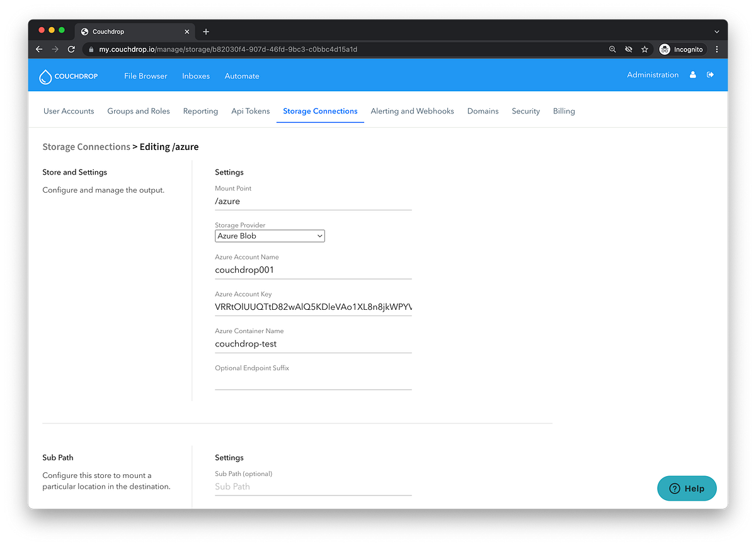Viewport: 756px width, 546px height.
Task: Click the sign out icon in top bar
Action: tap(710, 75)
